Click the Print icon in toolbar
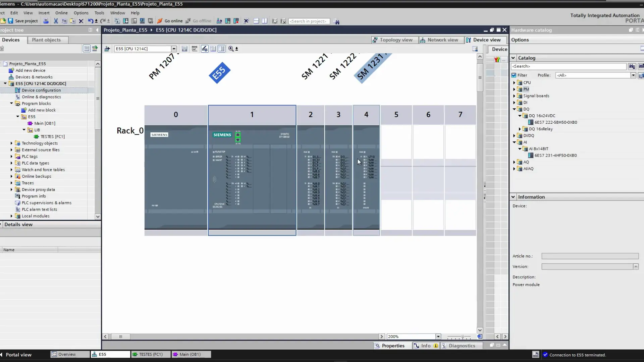Screen dimensions: 644x362 46,21
